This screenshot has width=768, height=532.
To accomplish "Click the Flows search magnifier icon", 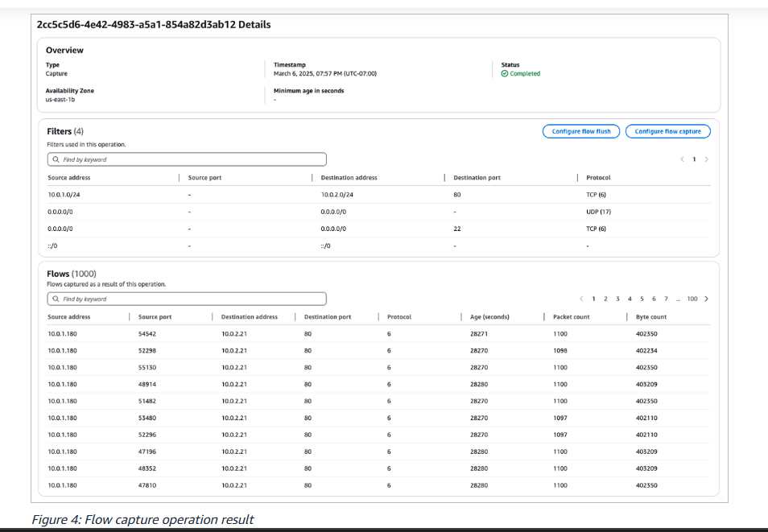I will point(56,299).
